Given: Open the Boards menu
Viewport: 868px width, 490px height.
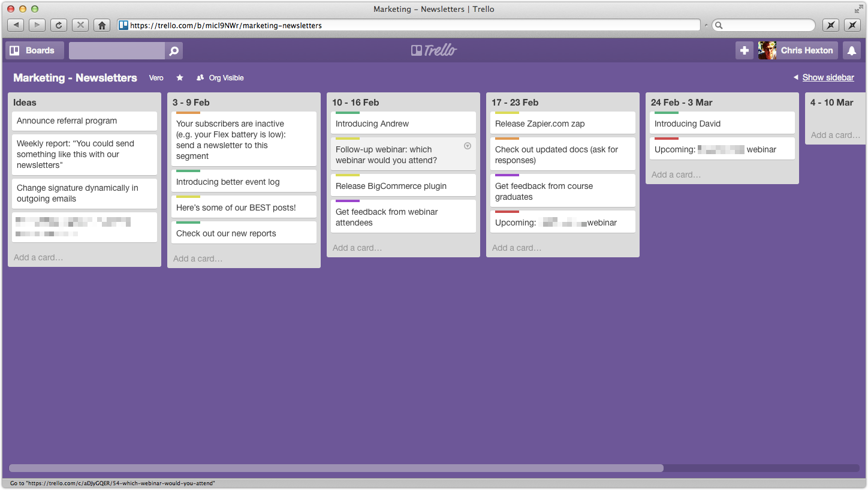Looking at the screenshot, I should click(34, 51).
